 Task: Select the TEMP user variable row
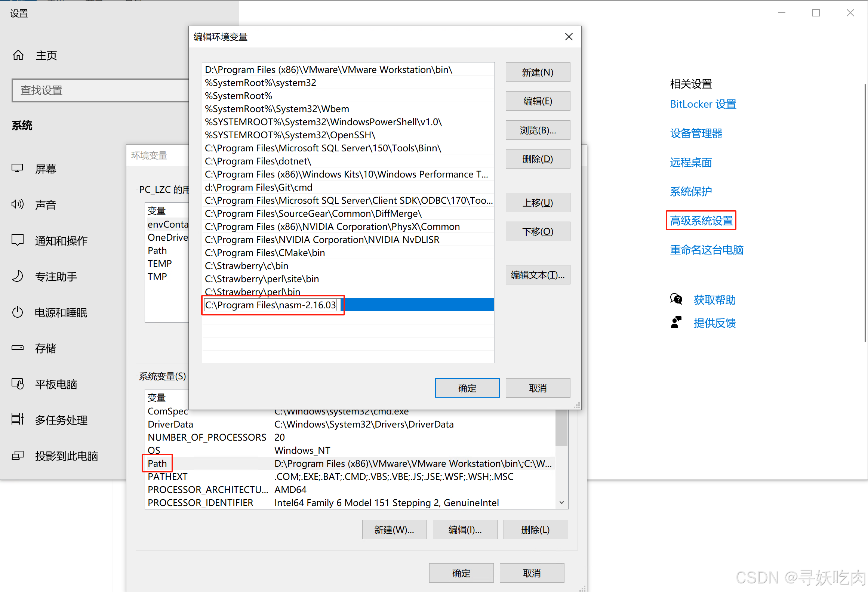[167, 263]
